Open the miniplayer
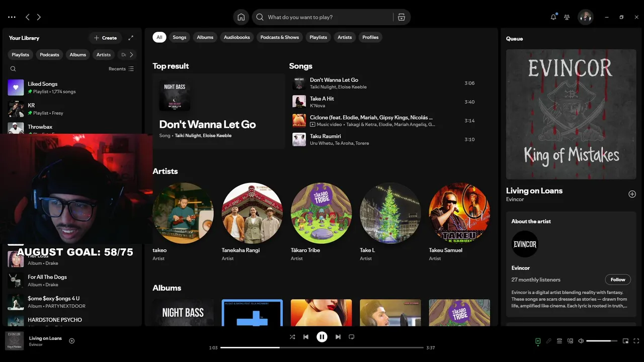The height and width of the screenshot is (362, 644). (625, 341)
